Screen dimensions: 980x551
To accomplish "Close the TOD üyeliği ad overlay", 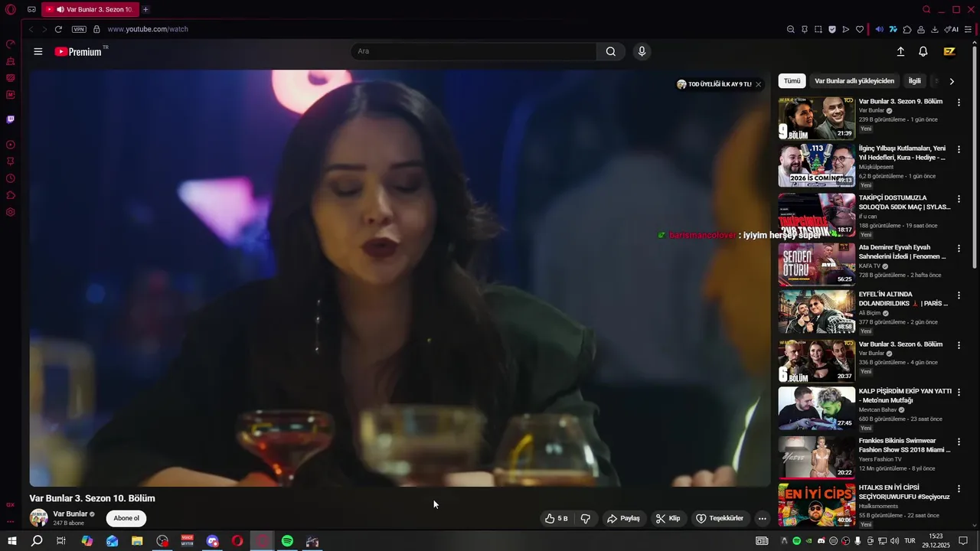I will 758,84.
